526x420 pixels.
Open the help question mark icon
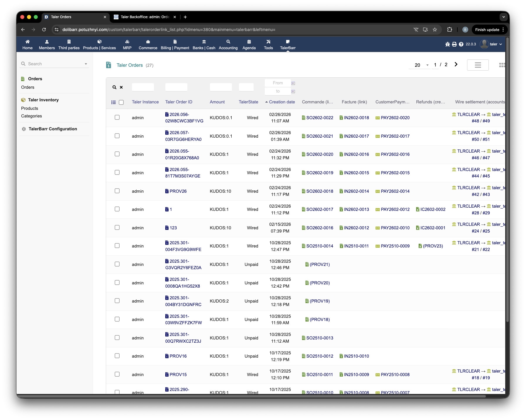click(x=461, y=44)
